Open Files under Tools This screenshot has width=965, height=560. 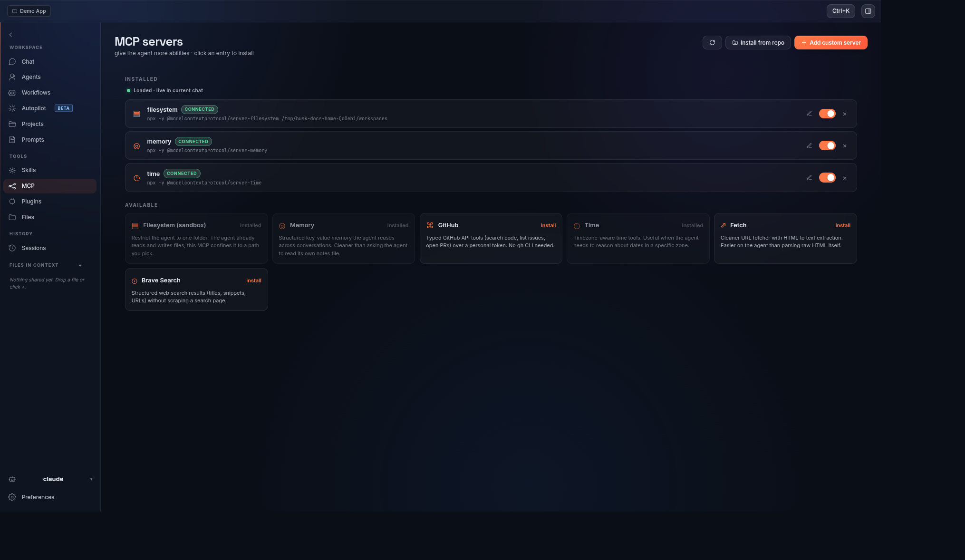(50, 217)
